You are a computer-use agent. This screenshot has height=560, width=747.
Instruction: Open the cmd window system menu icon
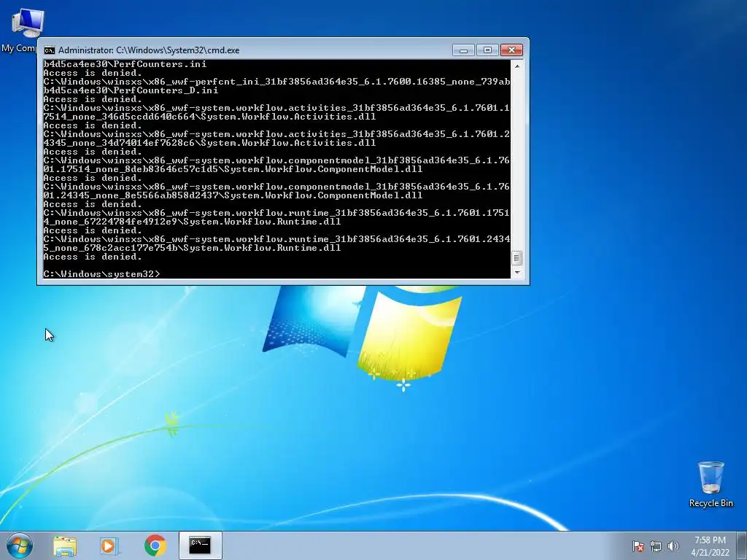click(x=50, y=50)
